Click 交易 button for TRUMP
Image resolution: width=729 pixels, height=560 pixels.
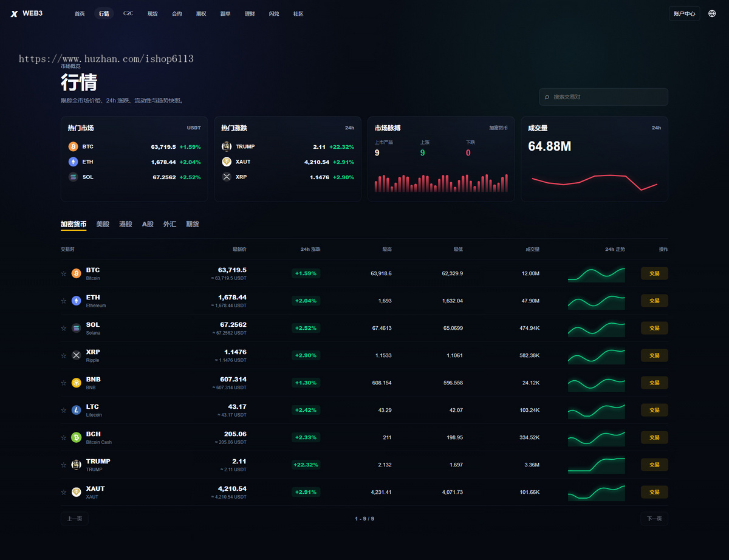pyautogui.click(x=654, y=465)
